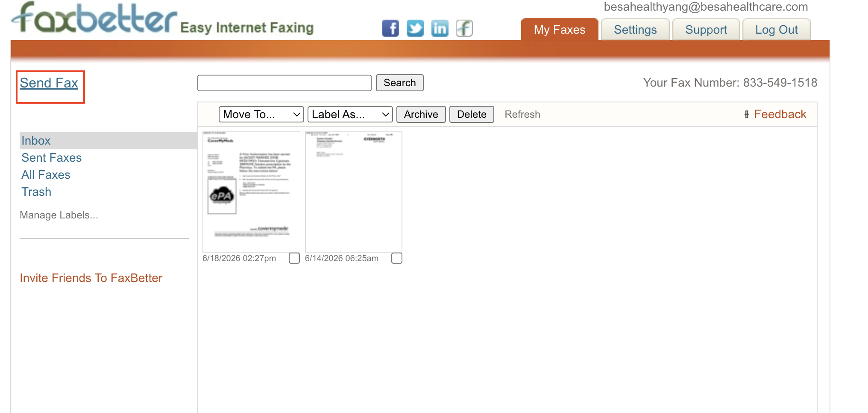Switch to the My Faxes tab
This screenshot has height=413, width=868.
pos(560,29)
